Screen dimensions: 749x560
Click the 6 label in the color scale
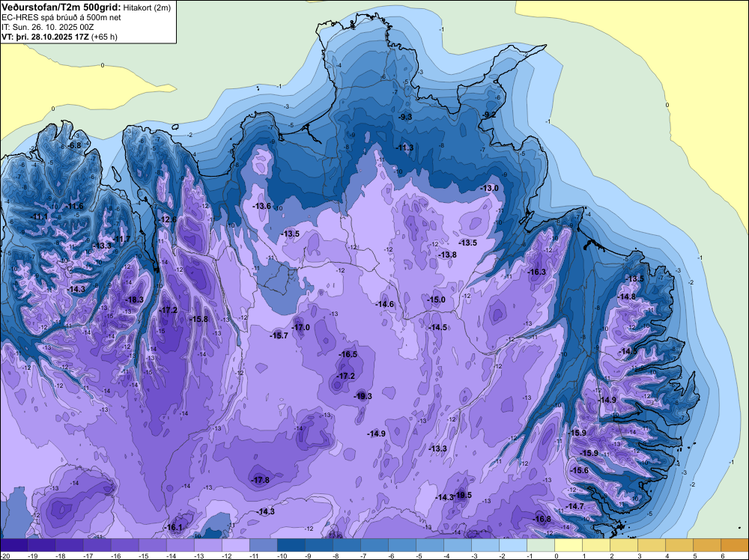723,556
